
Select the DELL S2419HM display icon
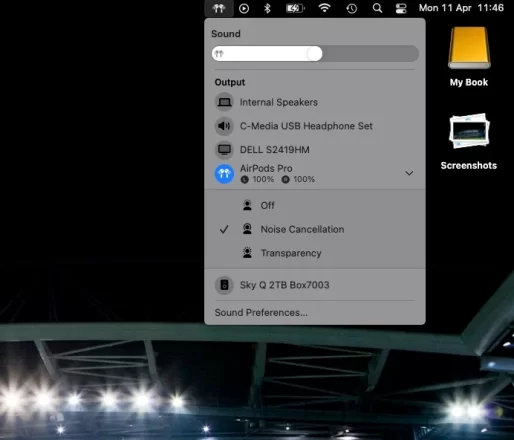pyautogui.click(x=224, y=150)
